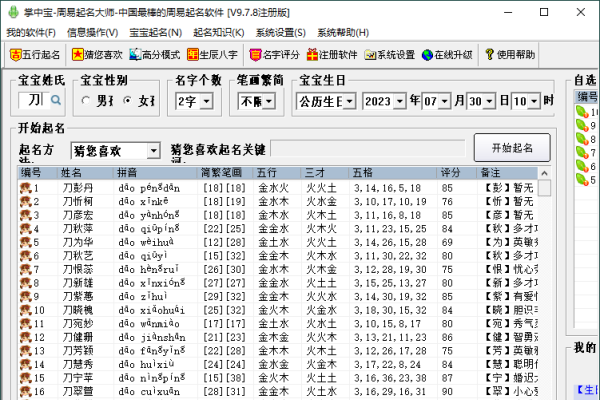Open the birth month 07 dropdown
Screen dimensions: 600x400
[445, 101]
